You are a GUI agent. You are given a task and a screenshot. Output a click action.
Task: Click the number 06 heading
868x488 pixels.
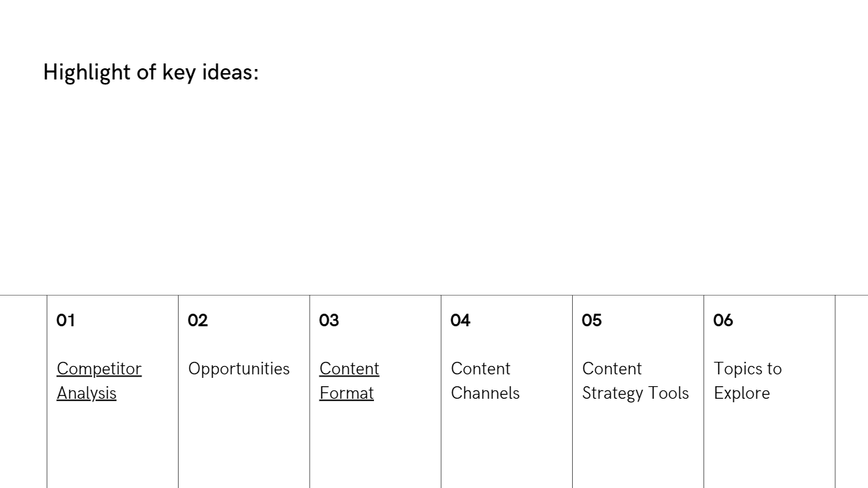pyautogui.click(x=723, y=321)
